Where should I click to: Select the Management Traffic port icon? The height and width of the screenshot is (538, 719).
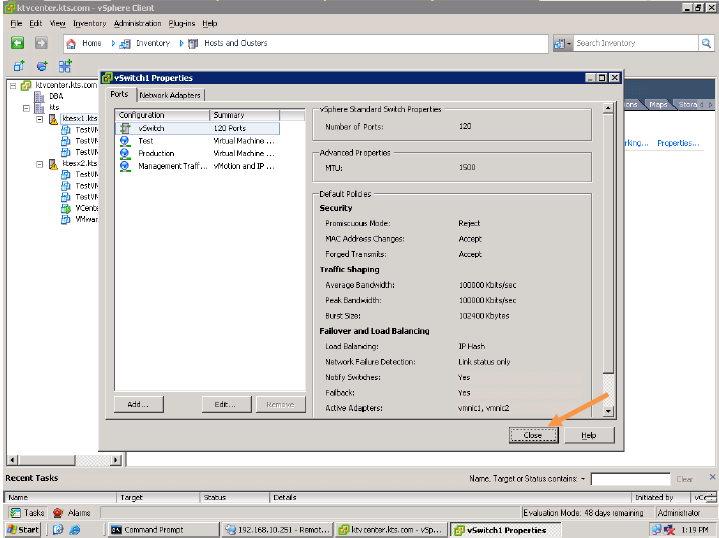click(x=125, y=166)
